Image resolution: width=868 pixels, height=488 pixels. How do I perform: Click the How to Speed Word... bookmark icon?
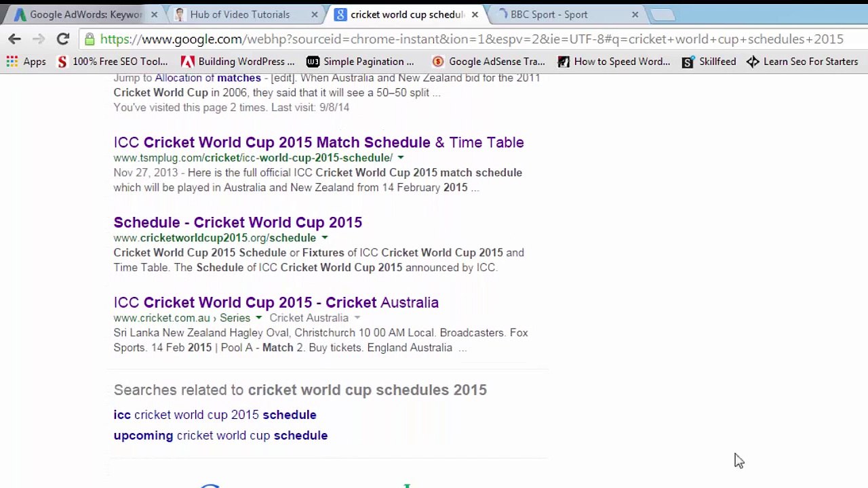[x=564, y=62]
